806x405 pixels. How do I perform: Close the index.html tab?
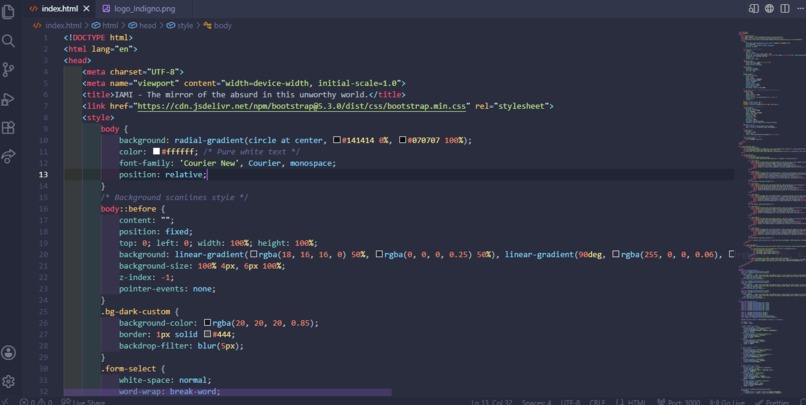pos(86,9)
